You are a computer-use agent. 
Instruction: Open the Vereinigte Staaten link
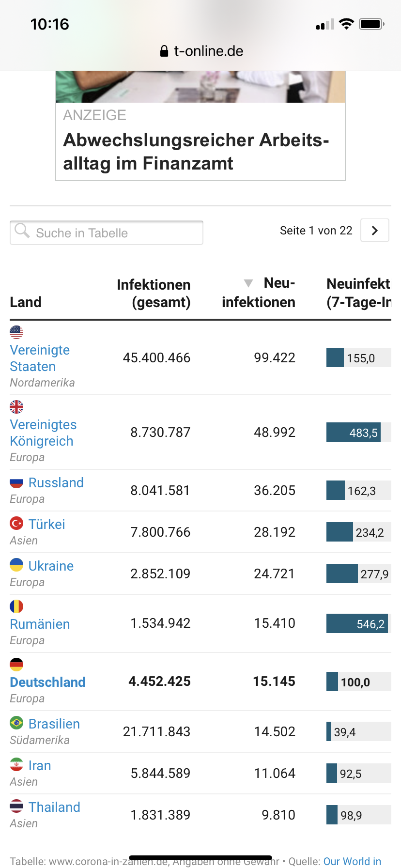pyautogui.click(x=40, y=358)
